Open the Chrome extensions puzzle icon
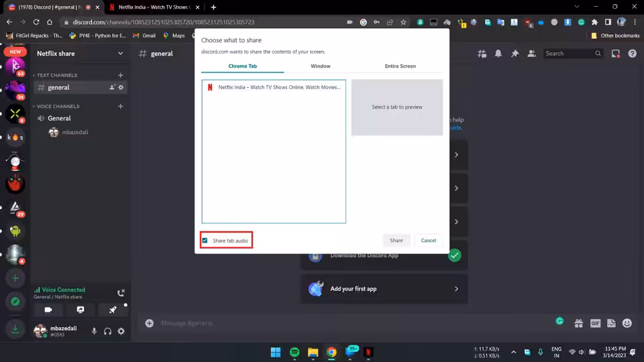This screenshot has height=362, width=644. (x=594, y=22)
